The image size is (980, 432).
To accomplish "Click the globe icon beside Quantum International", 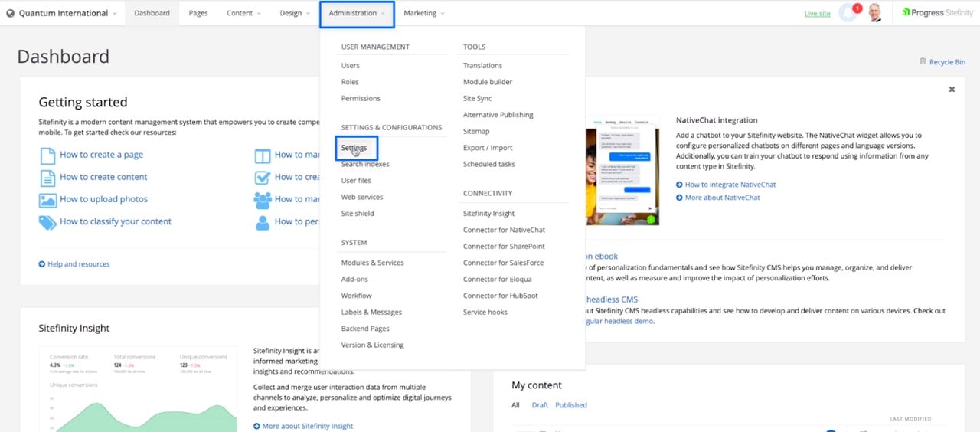I will pos(10,13).
